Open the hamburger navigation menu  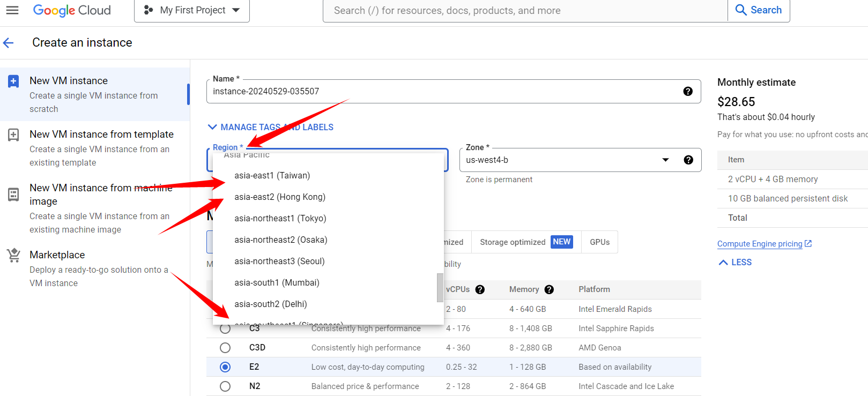point(12,10)
